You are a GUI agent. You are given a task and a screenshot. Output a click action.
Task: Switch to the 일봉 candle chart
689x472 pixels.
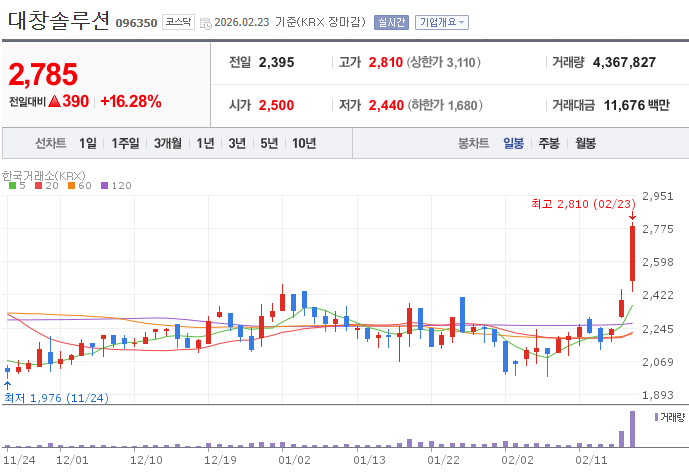tap(513, 143)
